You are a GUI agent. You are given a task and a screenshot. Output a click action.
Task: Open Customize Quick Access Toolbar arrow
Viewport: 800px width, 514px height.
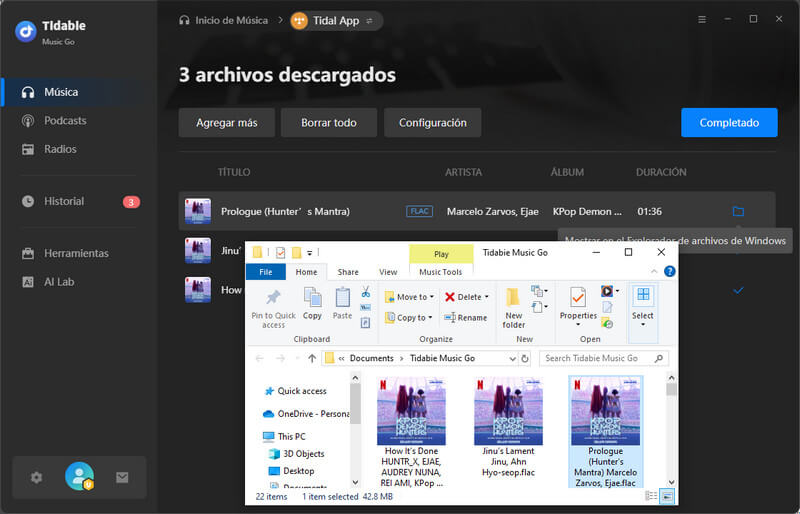click(x=309, y=253)
